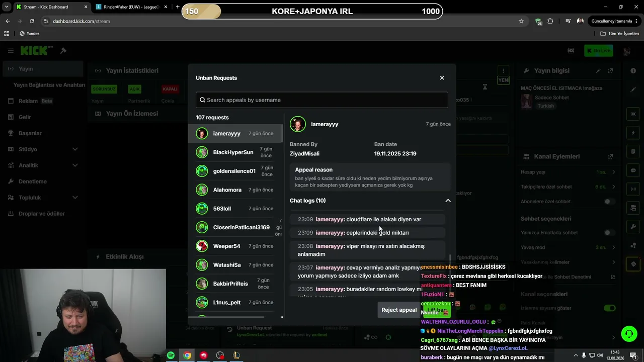This screenshot has height=362, width=644.
Task: Open Yasaklanmış kelimeler chevron
Action: pos(614,262)
